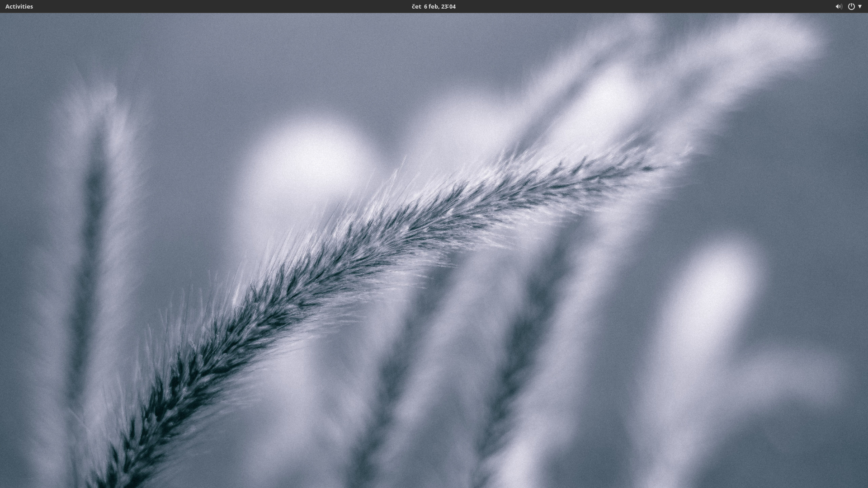
Task: Click the volume speaker icon
Action: 839,6
